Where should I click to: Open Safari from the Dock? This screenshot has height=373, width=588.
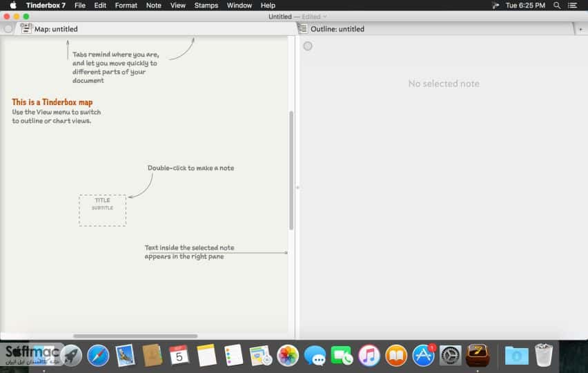point(98,355)
